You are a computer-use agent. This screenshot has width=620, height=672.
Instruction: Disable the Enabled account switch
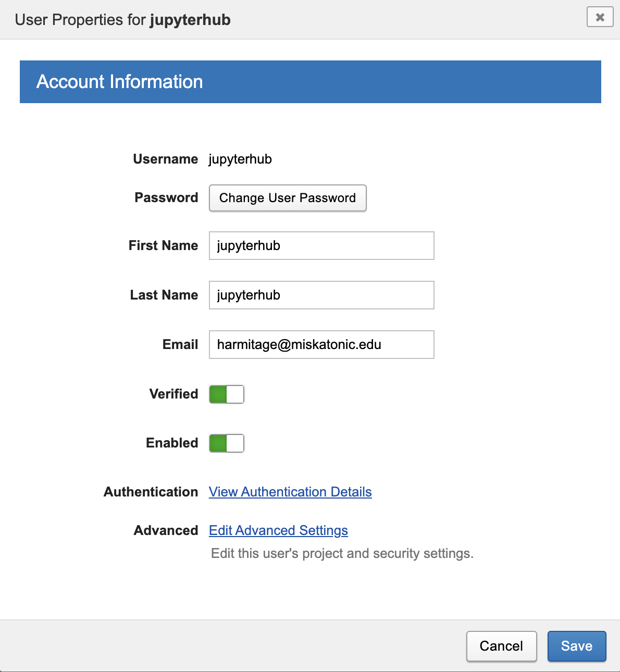pos(227,443)
